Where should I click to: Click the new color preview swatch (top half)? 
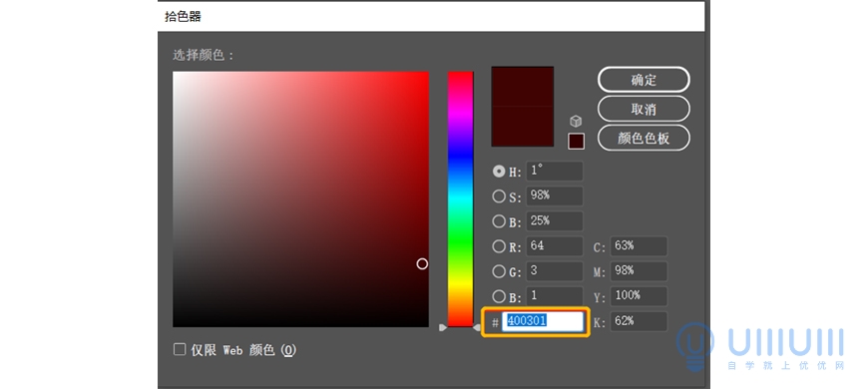coord(523,87)
